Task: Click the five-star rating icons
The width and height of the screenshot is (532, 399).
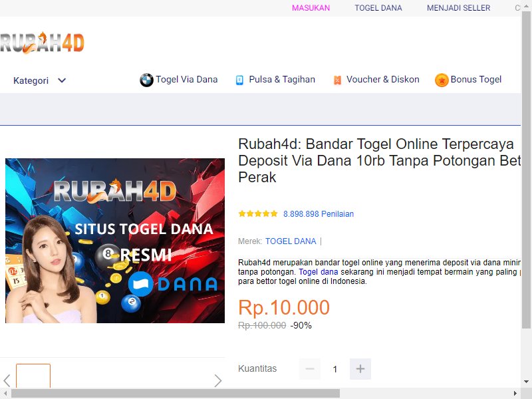Action: (258, 213)
